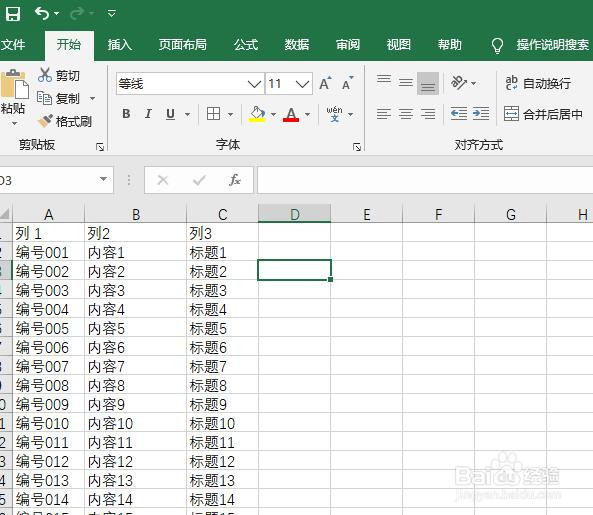Open the Name Box dropdown arrow

pos(103,179)
